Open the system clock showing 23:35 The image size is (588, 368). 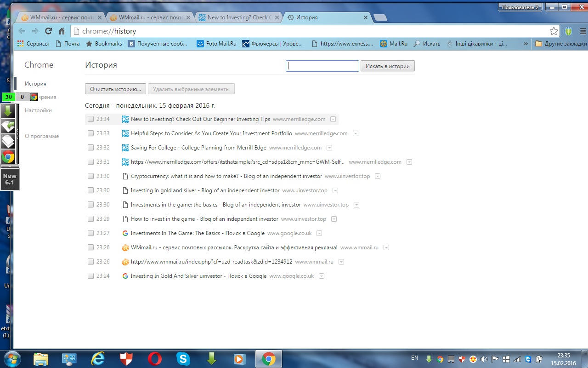click(x=563, y=359)
